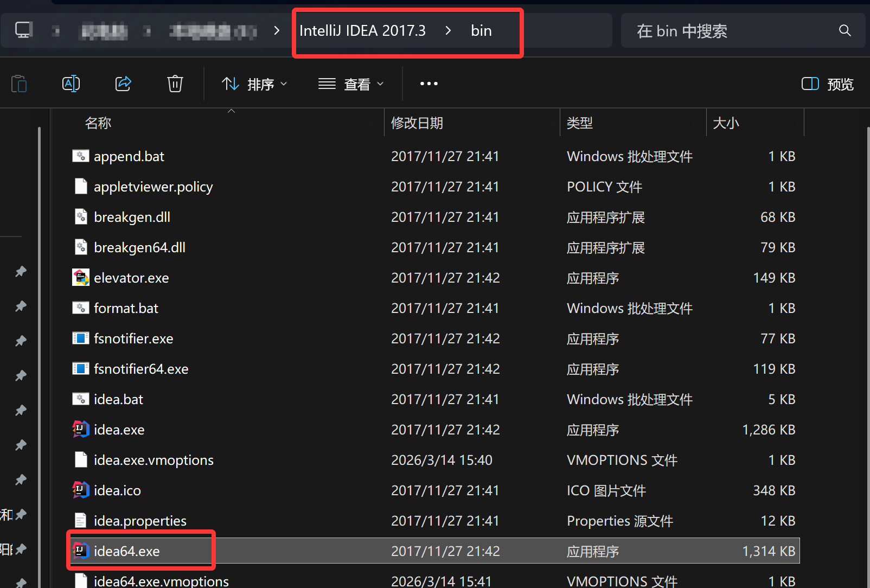
Task: Click the breakgen.dll file icon
Action: pos(81,217)
